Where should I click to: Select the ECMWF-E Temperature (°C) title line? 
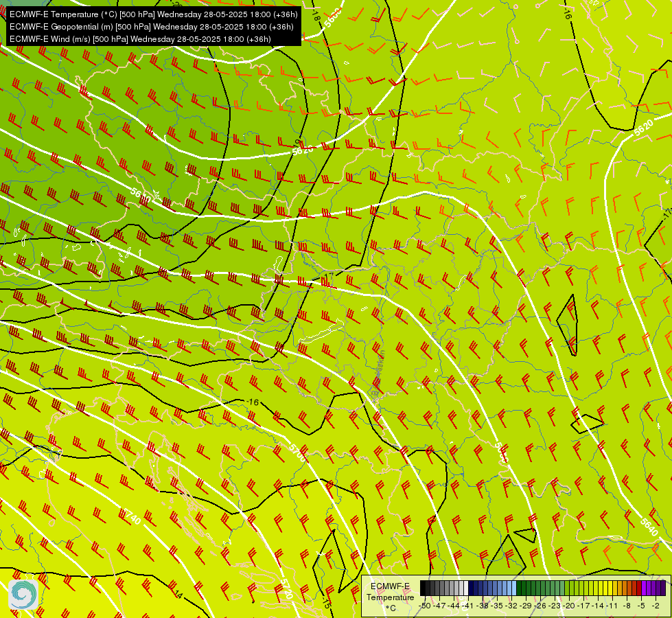(154, 14)
